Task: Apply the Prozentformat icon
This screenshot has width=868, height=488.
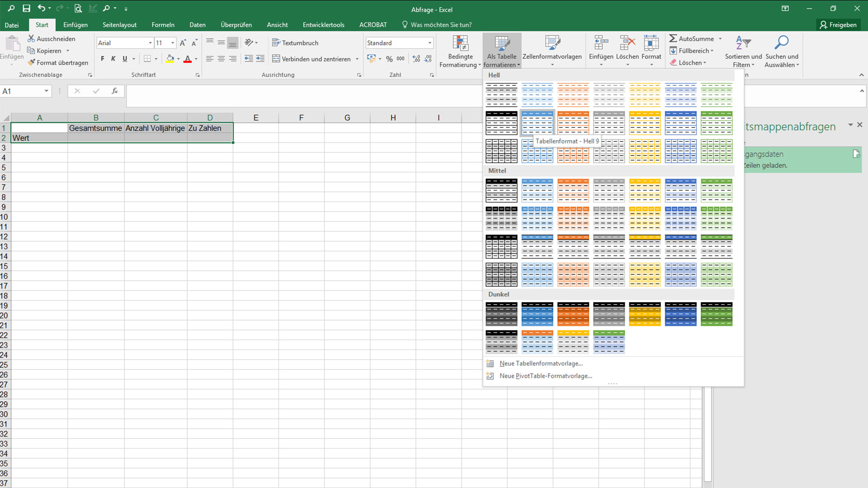Action: pos(389,58)
